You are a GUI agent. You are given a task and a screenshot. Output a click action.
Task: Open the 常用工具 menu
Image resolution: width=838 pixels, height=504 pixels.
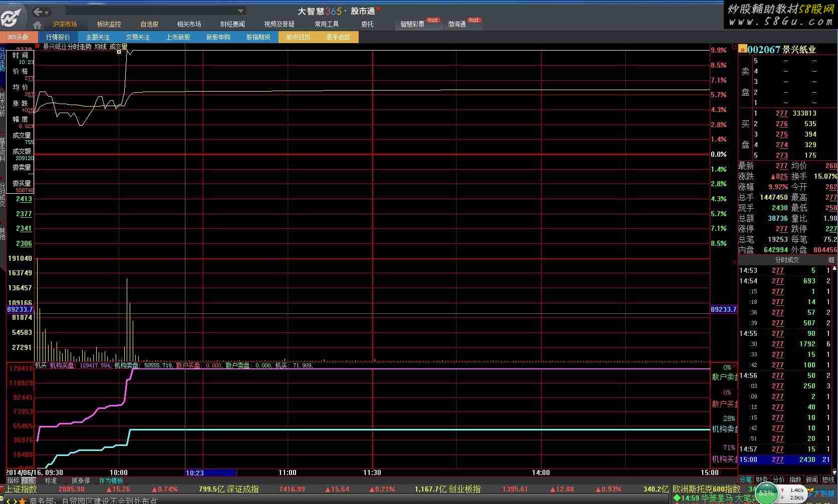(x=327, y=24)
